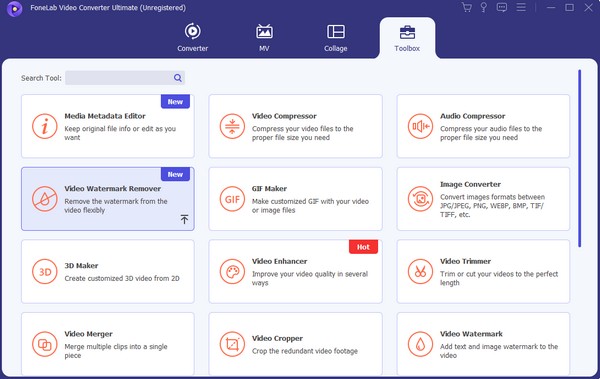Click the 3D Maker icon
Viewport: 600px width, 379px height.
45,272
